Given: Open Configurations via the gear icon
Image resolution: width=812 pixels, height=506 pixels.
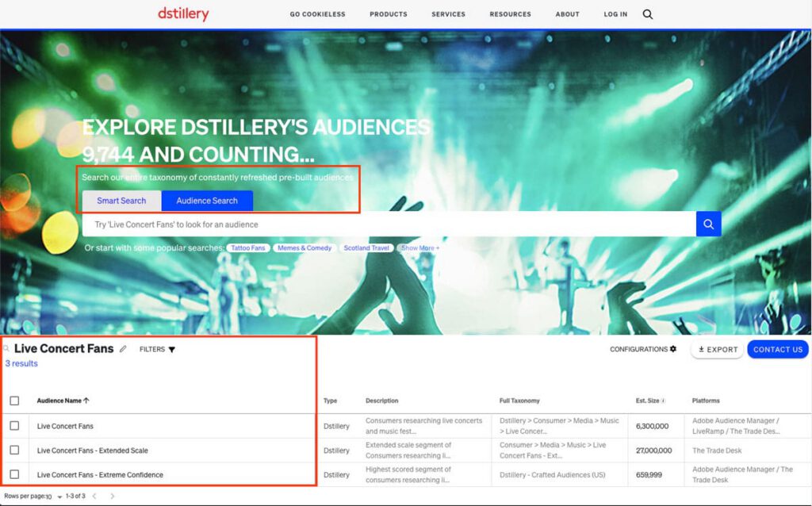Looking at the screenshot, I should coord(673,349).
